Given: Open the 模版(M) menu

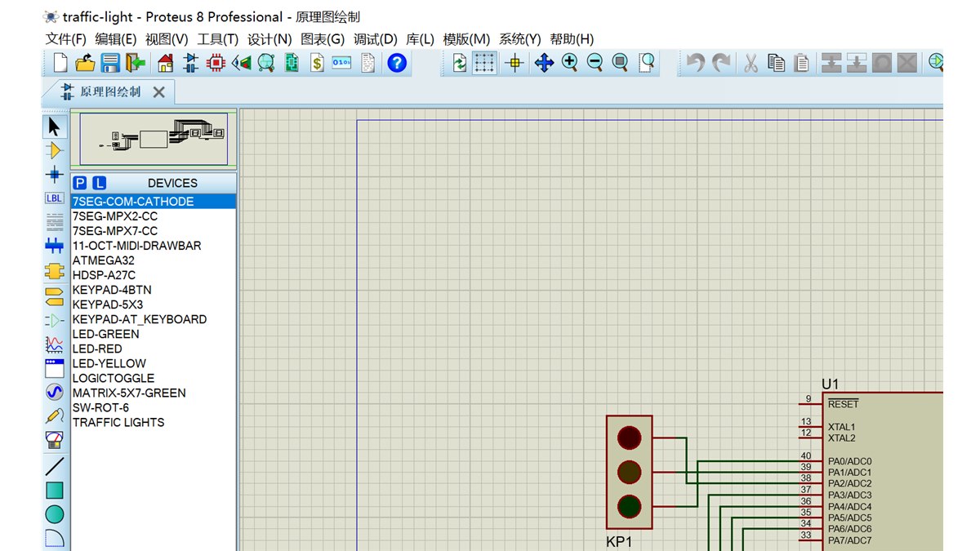Looking at the screenshot, I should click(466, 39).
